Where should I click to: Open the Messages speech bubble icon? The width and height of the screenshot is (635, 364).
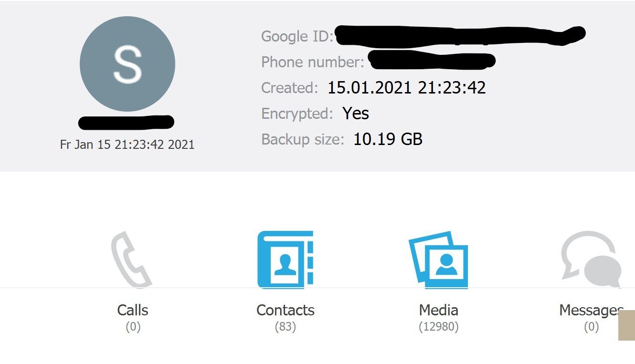tap(591, 260)
